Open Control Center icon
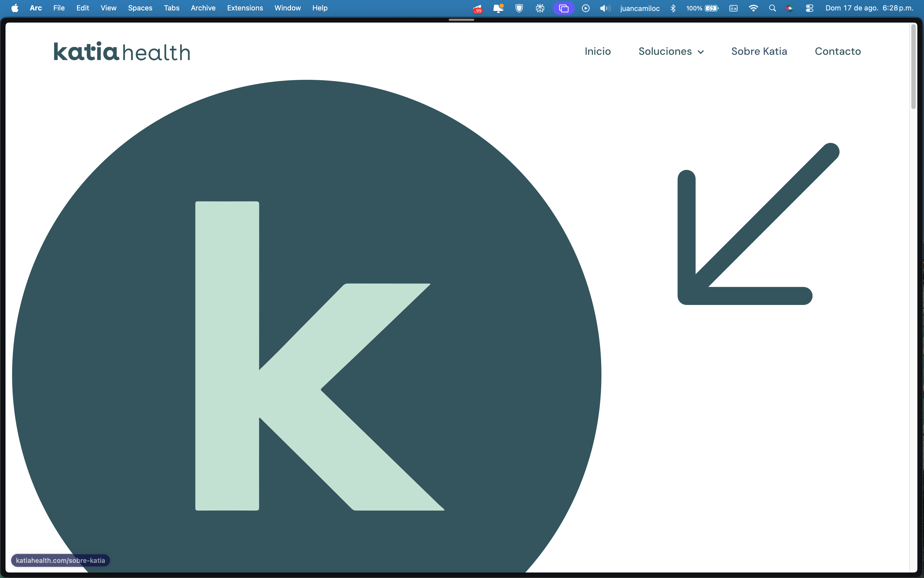924x578 pixels. (x=809, y=8)
